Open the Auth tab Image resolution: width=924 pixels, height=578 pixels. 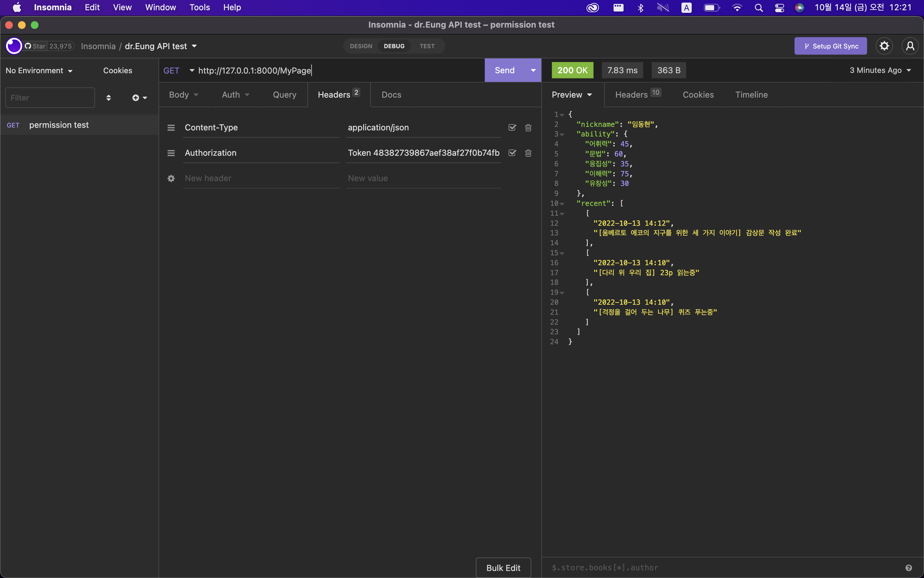pyautogui.click(x=235, y=95)
